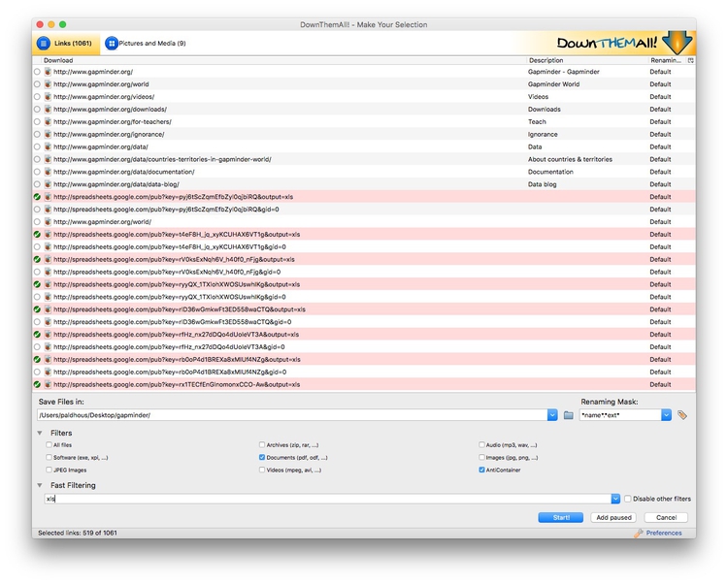Click green check for ryyQX_1TXlohXWOSUswhlKg output=xls row
This screenshot has height=584, width=728.
point(37,284)
